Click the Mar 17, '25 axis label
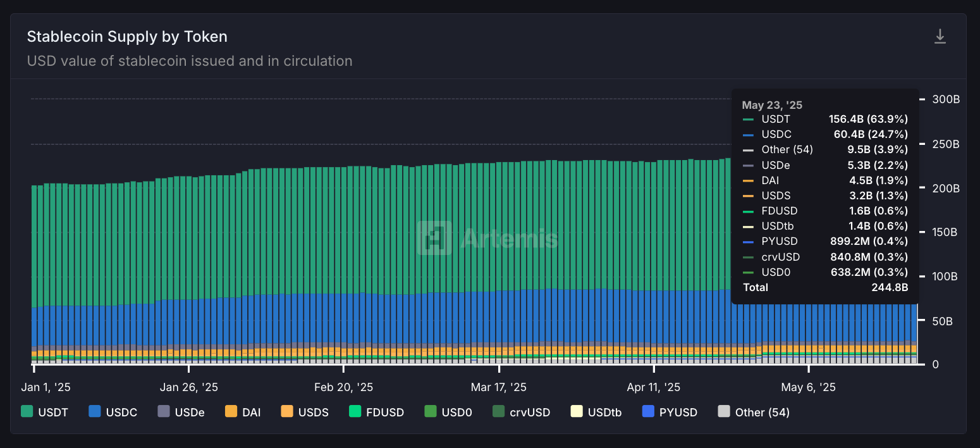 coord(498,387)
